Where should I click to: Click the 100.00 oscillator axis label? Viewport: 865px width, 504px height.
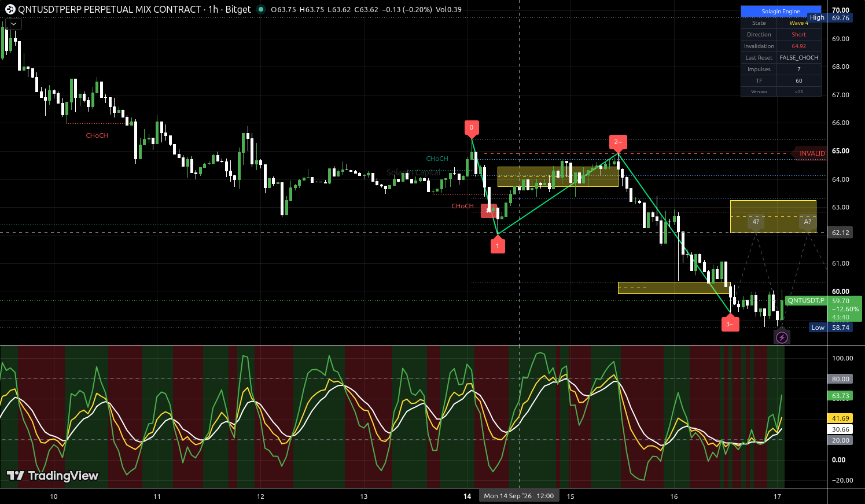coord(842,358)
